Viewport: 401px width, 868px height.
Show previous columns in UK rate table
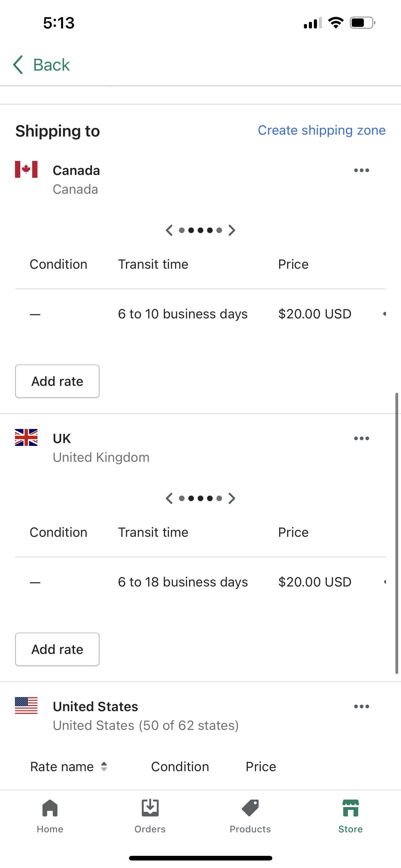point(169,498)
